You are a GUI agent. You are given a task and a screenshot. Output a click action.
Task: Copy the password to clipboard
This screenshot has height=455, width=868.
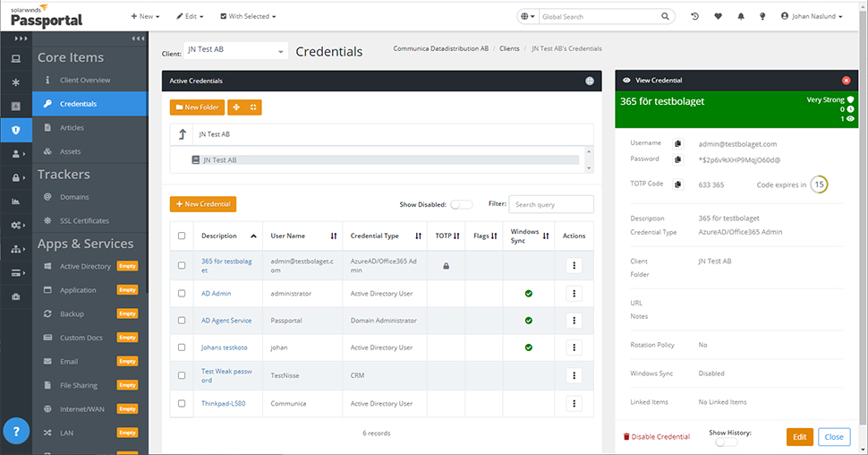(677, 159)
